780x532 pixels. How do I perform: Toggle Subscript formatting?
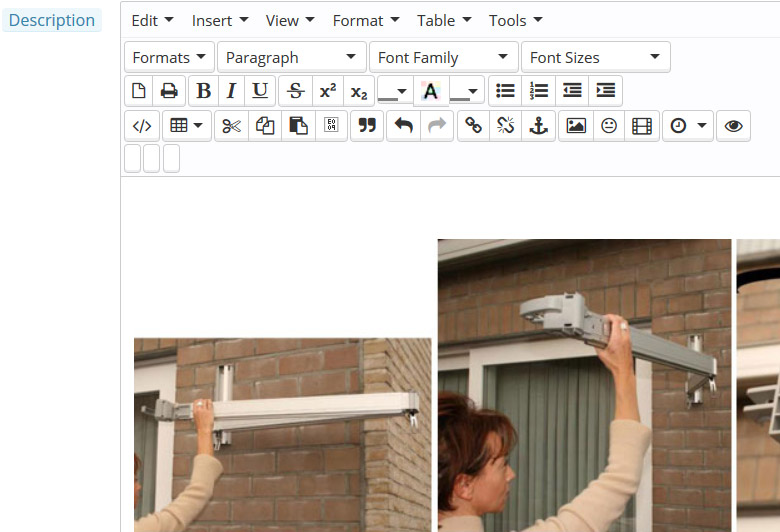pos(359,91)
